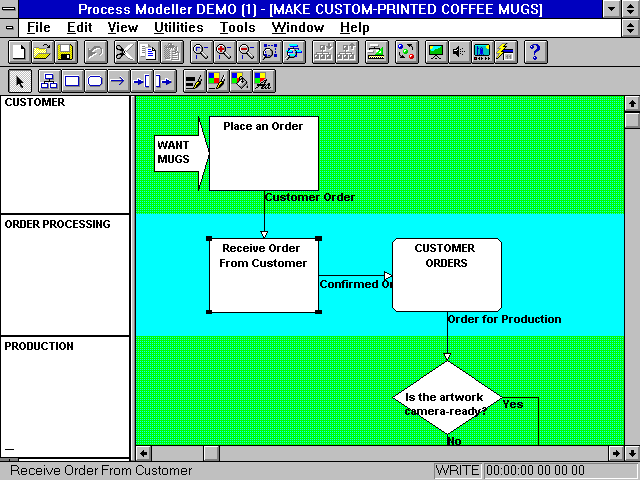Screen dimensions: 640x480
Task: Select the scissors Cut tool
Action: tap(124, 52)
